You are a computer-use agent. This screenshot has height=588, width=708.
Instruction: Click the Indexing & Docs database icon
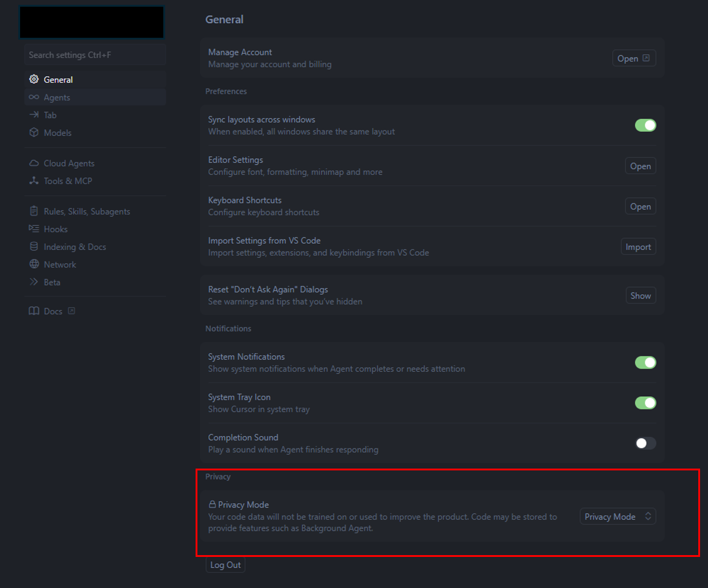coord(34,247)
